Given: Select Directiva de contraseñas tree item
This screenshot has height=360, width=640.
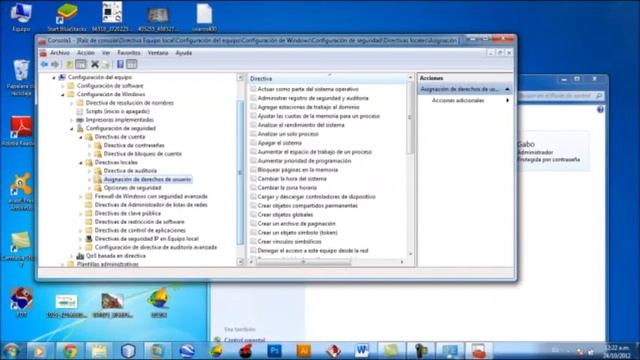Looking at the screenshot, I should tap(134, 145).
